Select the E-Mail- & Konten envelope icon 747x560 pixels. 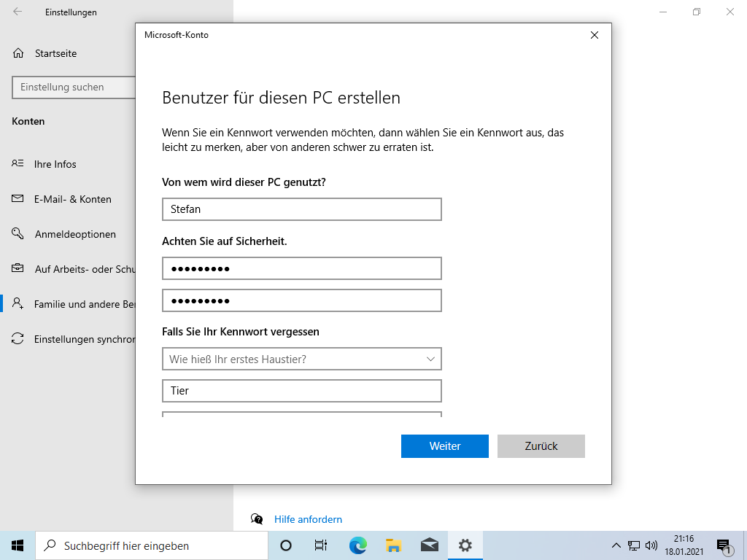(18, 198)
